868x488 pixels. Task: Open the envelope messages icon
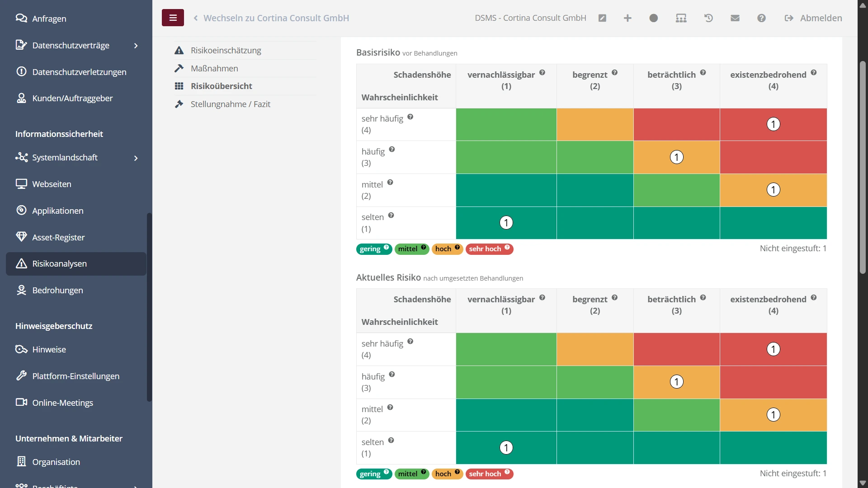pos(735,18)
